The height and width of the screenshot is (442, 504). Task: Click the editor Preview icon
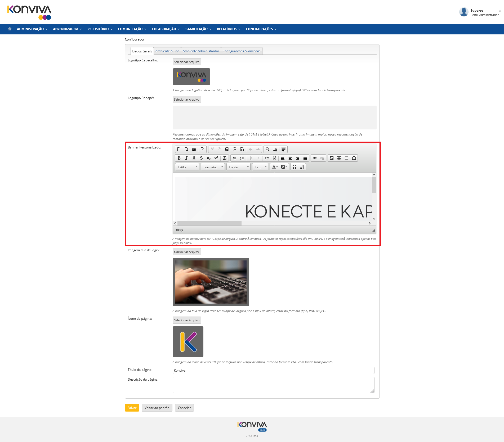(186, 149)
